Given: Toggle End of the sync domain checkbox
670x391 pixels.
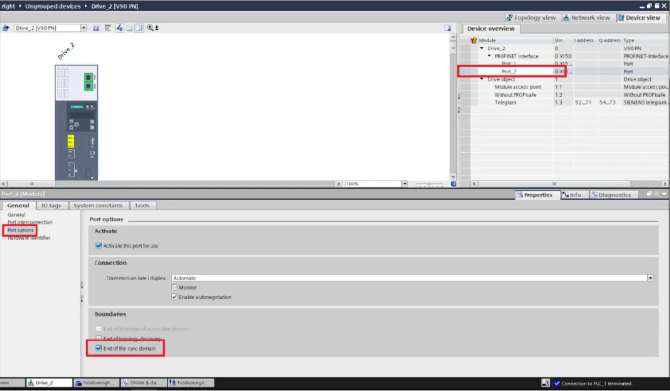Looking at the screenshot, I should [x=99, y=348].
